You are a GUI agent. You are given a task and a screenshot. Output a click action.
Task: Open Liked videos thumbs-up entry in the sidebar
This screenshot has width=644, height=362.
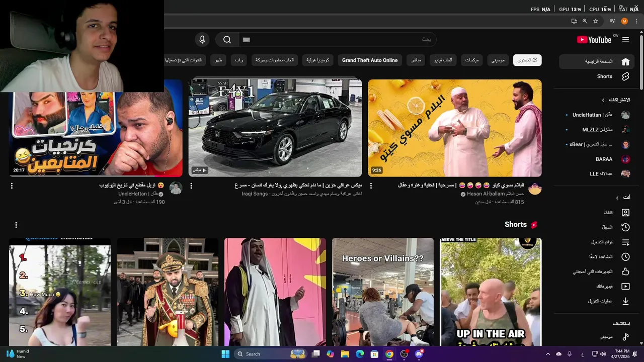[597, 271]
